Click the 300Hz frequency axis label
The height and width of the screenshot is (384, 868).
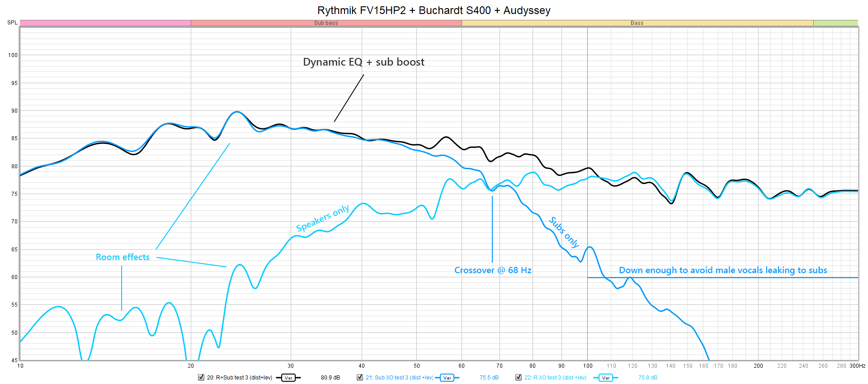tap(857, 366)
